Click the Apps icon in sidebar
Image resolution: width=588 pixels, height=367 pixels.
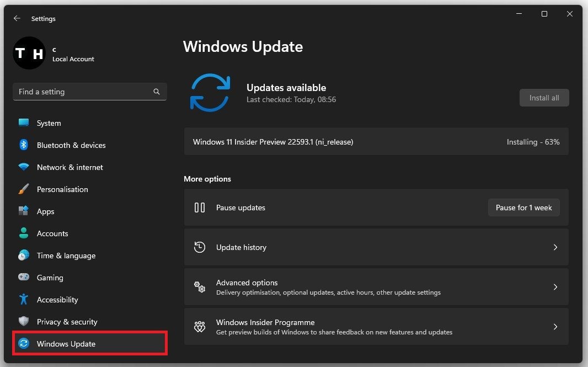point(24,211)
